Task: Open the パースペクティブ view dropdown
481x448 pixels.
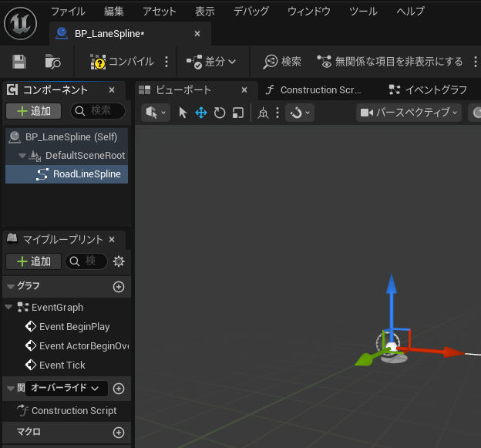Action: tap(409, 113)
